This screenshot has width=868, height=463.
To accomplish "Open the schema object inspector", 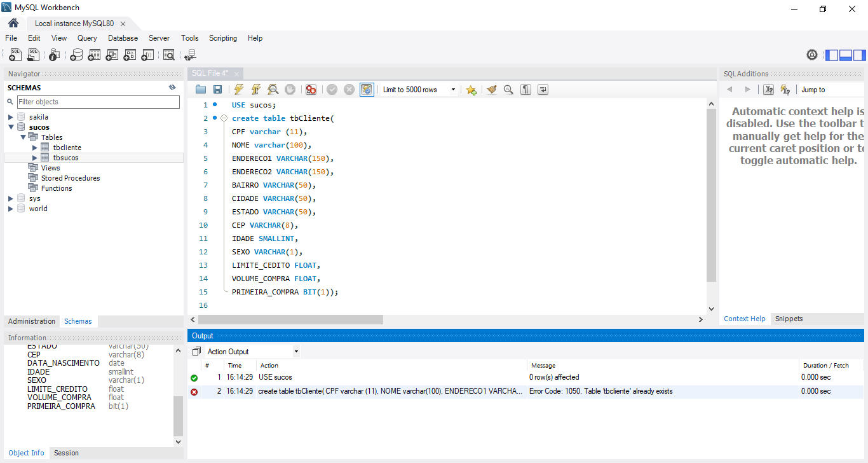I will tap(55, 55).
